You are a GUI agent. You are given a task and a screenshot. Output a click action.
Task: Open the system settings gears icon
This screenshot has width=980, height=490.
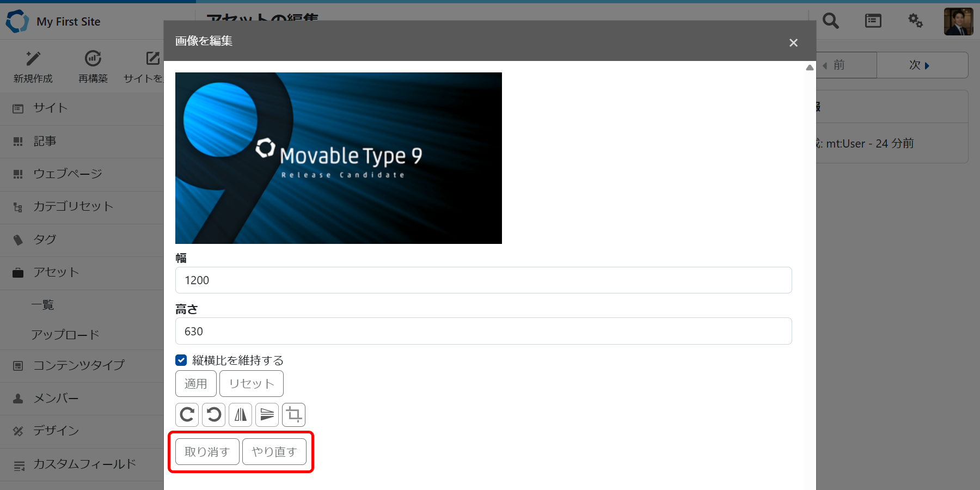tap(915, 21)
